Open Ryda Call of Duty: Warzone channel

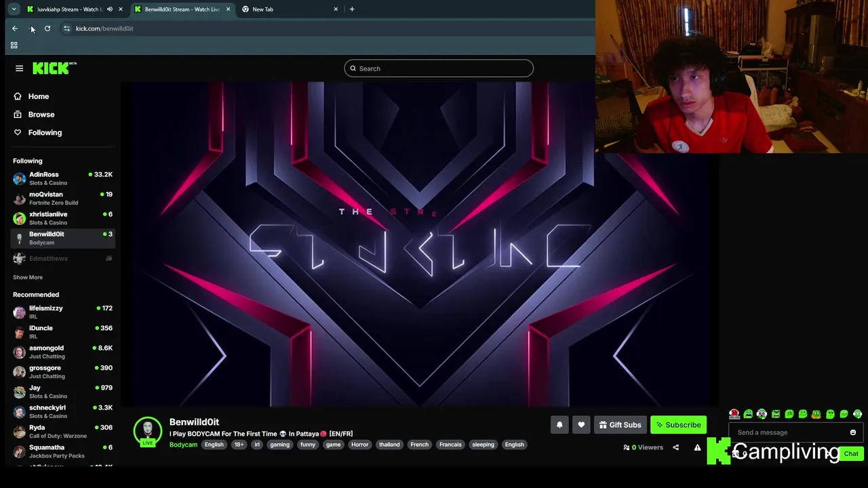coord(63,431)
